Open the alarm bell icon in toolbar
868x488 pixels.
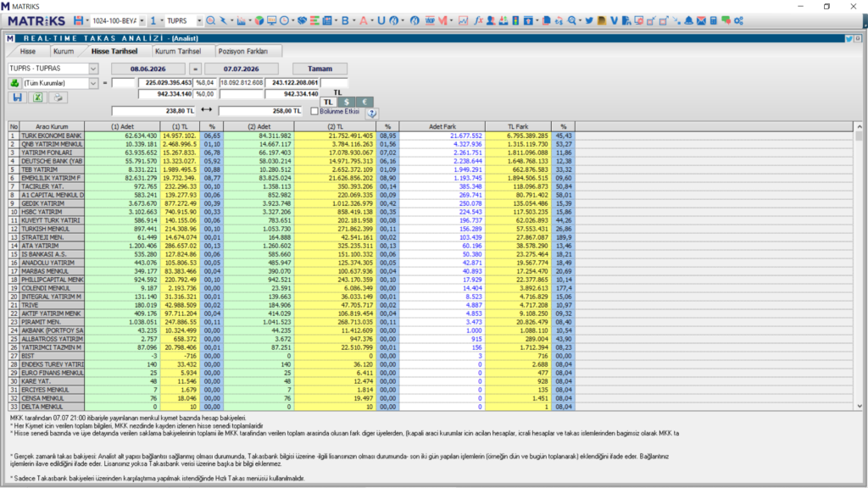tap(688, 20)
